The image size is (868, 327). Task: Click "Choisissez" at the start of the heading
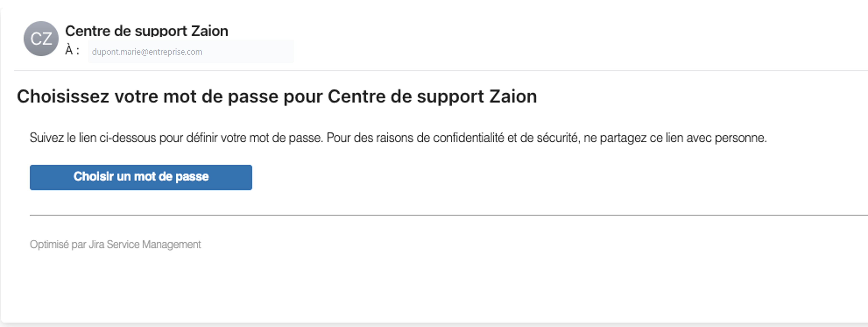[63, 97]
